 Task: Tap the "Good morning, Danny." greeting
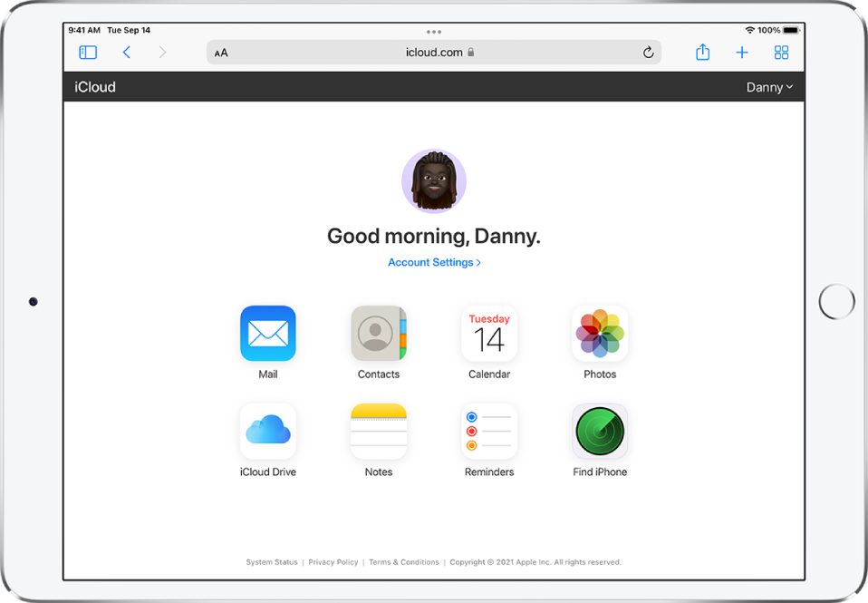coord(434,236)
